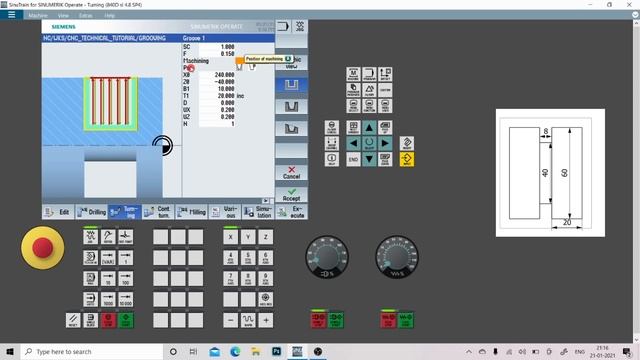Open the Drilling softkey
The height and width of the screenshot is (360, 640).
(x=91, y=212)
